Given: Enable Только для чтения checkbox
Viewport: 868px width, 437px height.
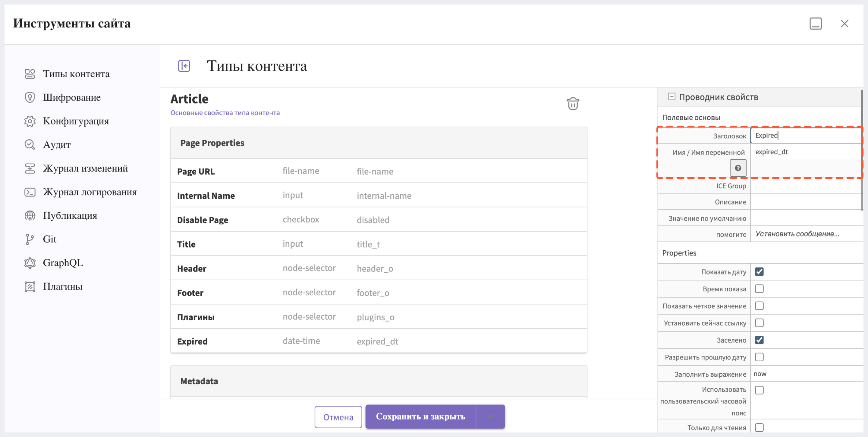Looking at the screenshot, I should (759, 428).
